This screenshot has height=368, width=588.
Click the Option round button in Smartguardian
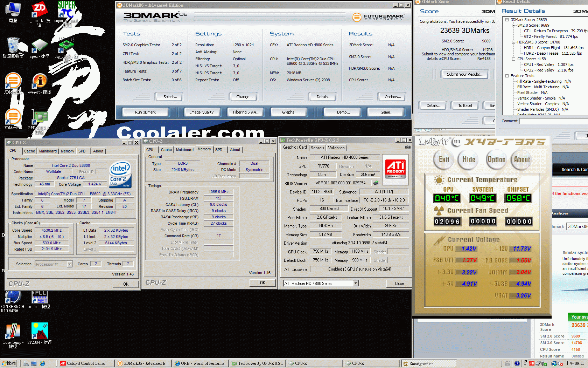point(496,159)
